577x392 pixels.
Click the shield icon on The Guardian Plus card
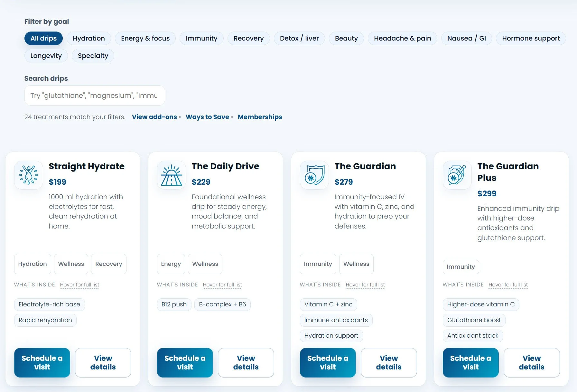click(x=457, y=175)
